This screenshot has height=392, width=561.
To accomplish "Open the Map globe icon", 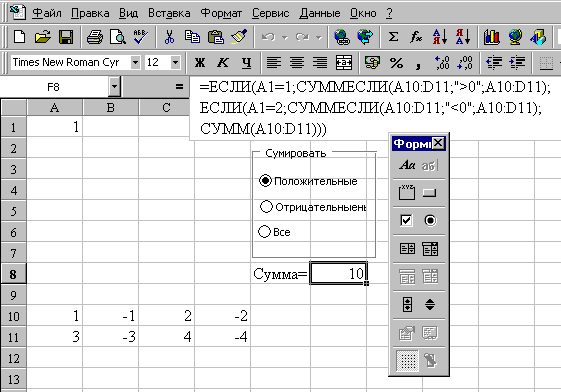I will [515, 37].
